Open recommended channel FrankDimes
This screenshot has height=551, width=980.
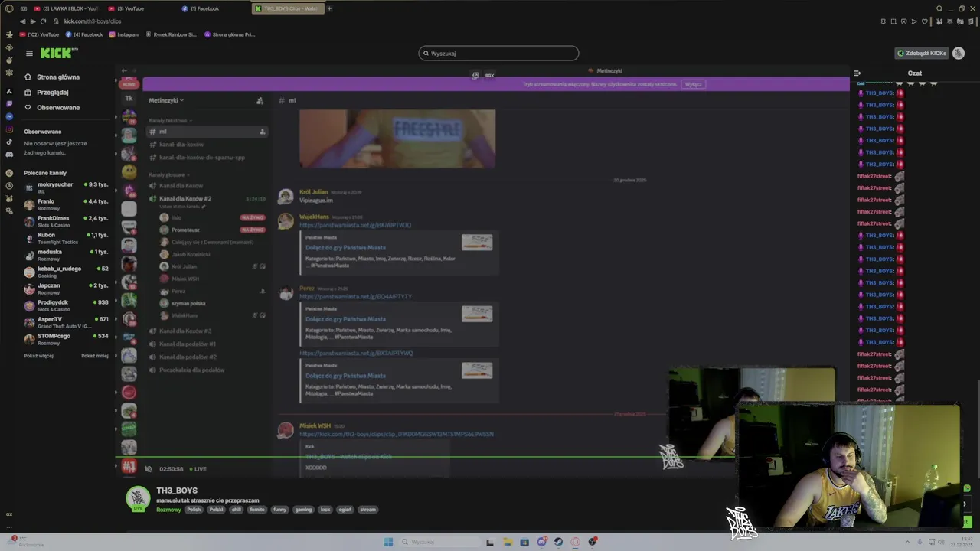point(67,220)
